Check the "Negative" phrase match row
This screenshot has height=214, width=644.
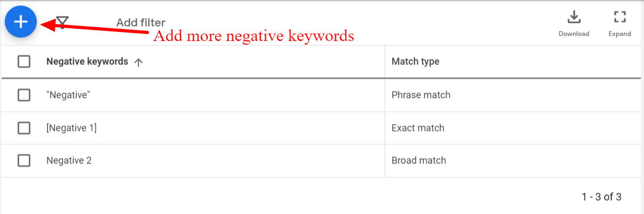coord(24,95)
